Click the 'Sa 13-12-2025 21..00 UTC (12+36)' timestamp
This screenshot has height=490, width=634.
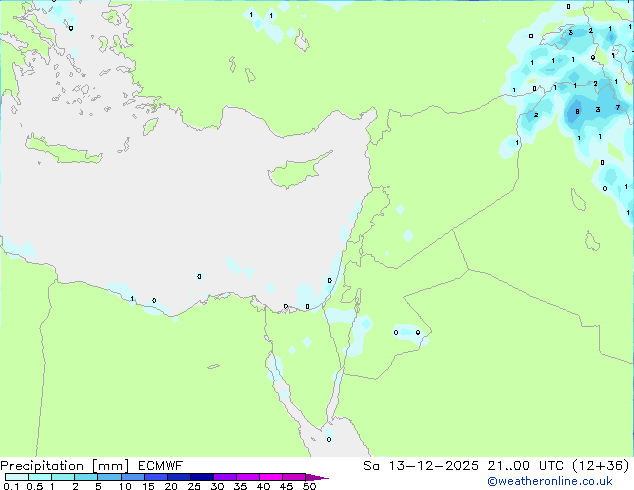496,466
